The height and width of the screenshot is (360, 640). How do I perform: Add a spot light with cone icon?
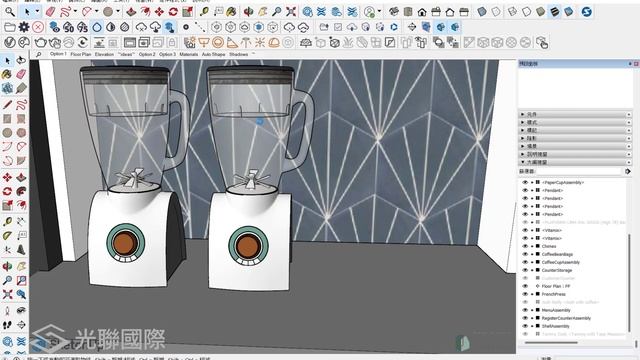(x=232, y=42)
